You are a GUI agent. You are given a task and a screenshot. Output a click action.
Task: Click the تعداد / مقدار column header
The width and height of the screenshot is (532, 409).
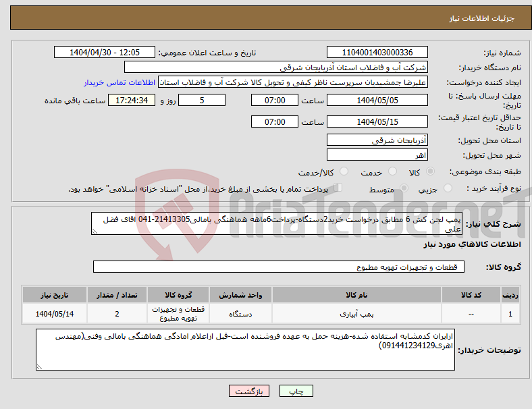(x=117, y=295)
